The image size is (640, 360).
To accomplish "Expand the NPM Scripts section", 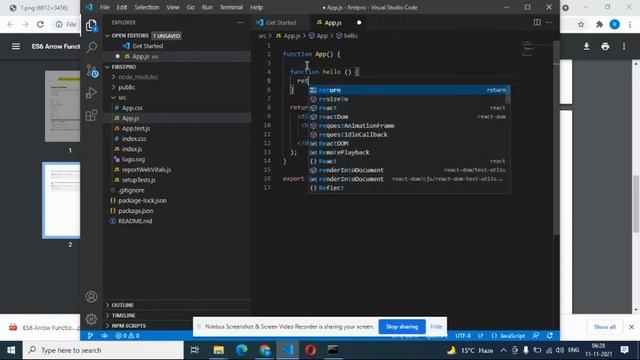I will [x=128, y=326].
